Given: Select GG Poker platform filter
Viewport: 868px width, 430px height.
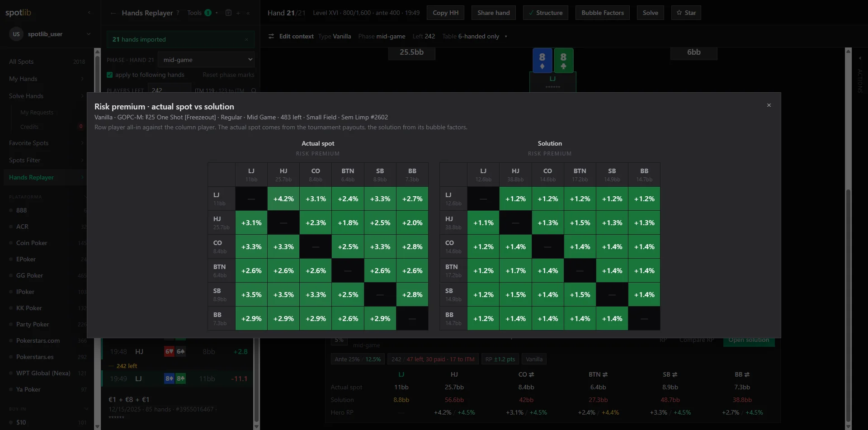Looking at the screenshot, I should click(29, 275).
